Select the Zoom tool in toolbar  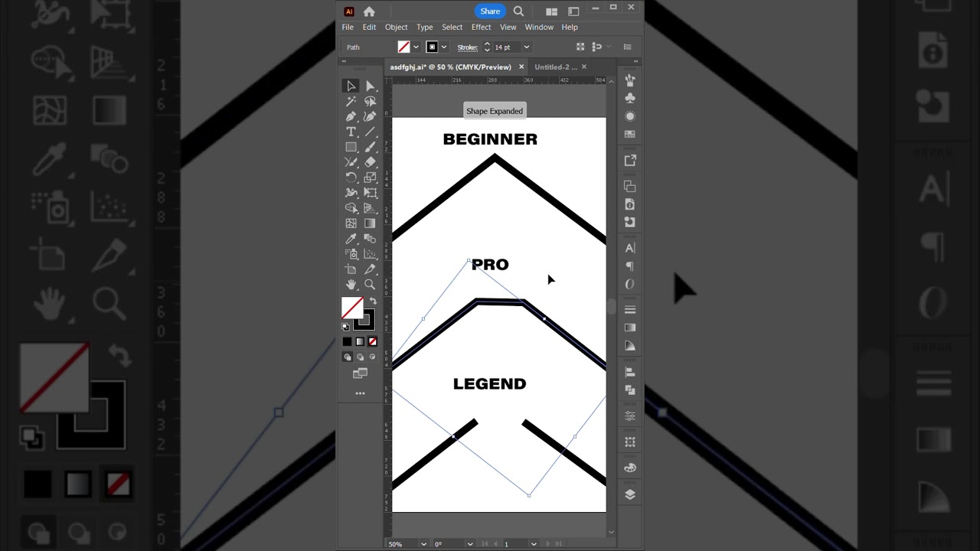point(370,285)
